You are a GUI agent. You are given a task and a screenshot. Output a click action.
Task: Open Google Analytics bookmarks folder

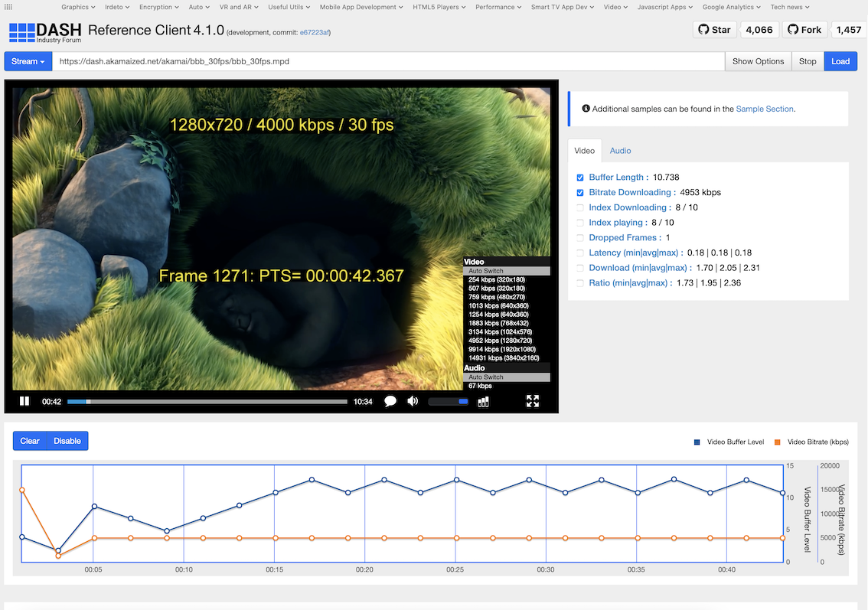point(731,7)
